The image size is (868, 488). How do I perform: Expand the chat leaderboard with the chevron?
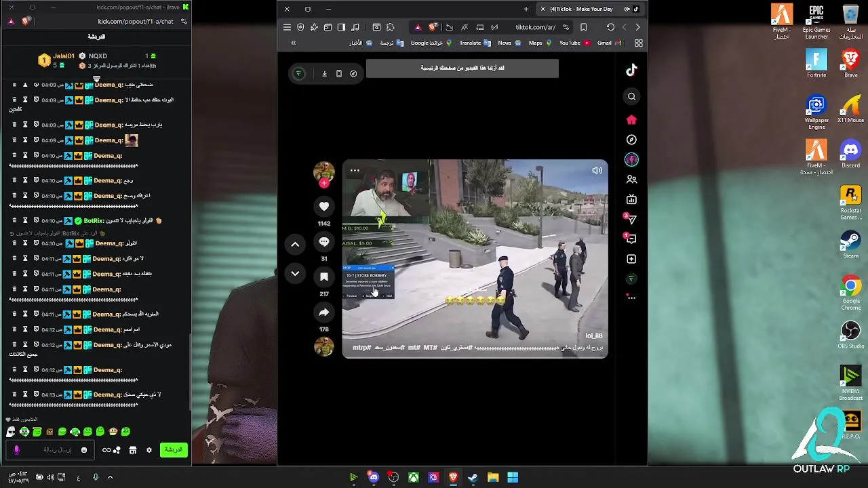tap(96, 79)
